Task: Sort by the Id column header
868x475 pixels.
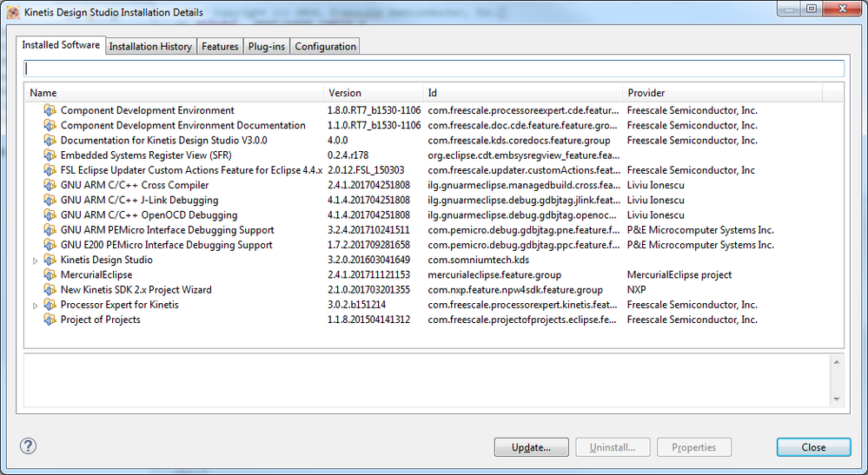Action: click(523, 93)
